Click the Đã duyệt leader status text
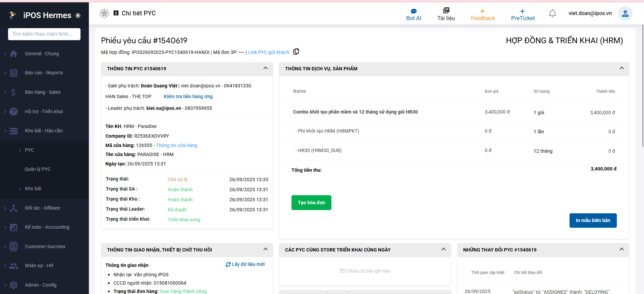 pos(177,210)
